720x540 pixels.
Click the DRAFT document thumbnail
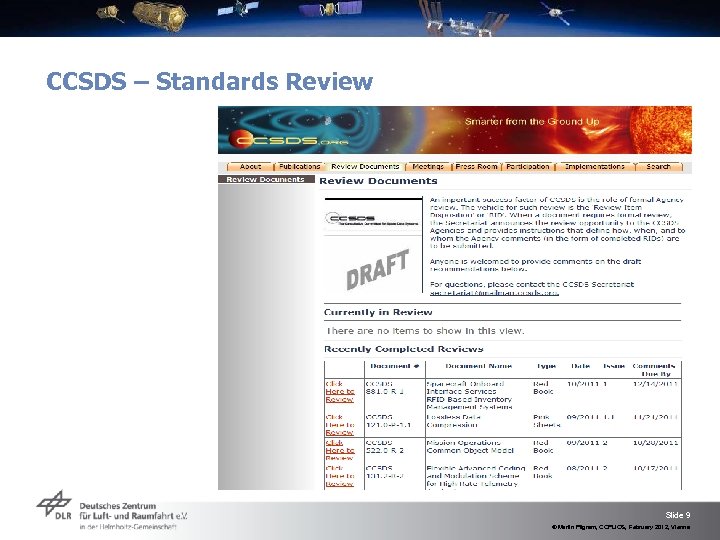pyautogui.click(x=373, y=245)
